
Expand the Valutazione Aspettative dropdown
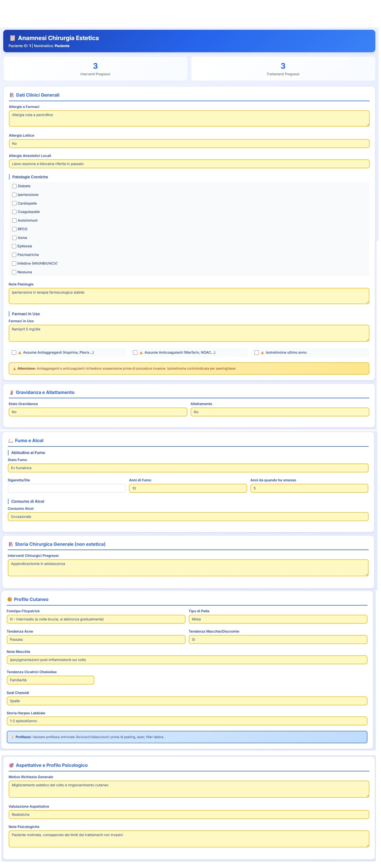pyautogui.click(x=189, y=814)
